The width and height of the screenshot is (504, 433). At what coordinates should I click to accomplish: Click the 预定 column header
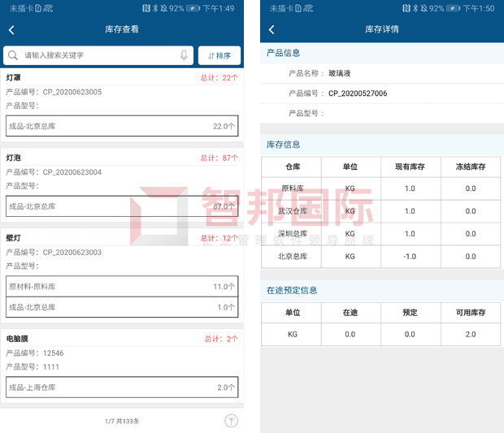pyautogui.click(x=410, y=313)
